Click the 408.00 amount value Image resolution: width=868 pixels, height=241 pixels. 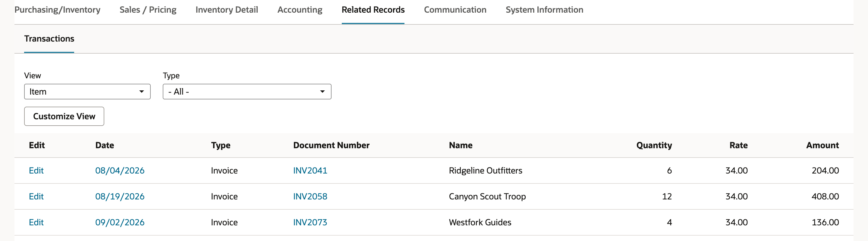[x=825, y=197]
